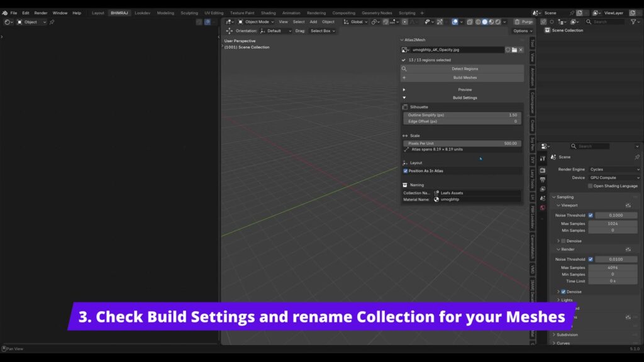This screenshot has width=644, height=362.
Task: Open the Device GPU Compute dropdown
Action: (x=614, y=178)
